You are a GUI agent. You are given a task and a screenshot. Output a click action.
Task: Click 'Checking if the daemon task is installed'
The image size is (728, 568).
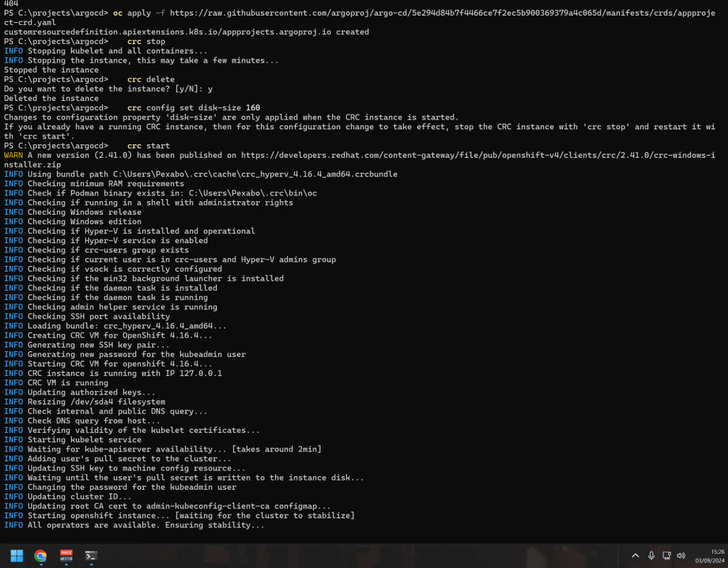110,288
